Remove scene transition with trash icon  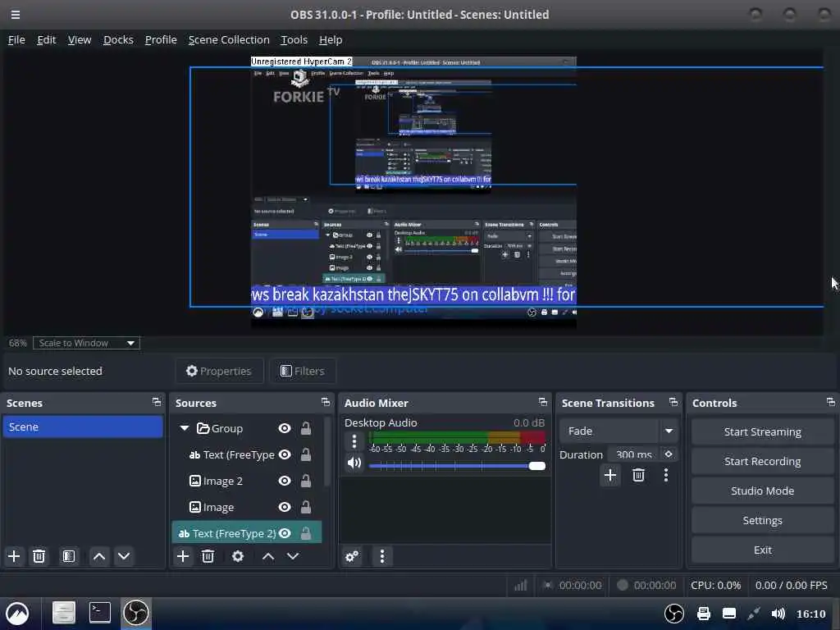coord(638,475)
